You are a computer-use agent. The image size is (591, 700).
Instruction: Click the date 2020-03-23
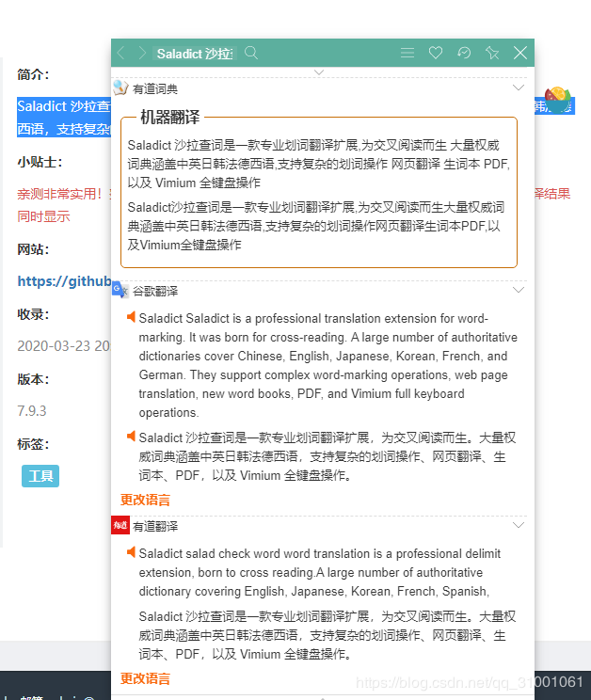[54, 346]
